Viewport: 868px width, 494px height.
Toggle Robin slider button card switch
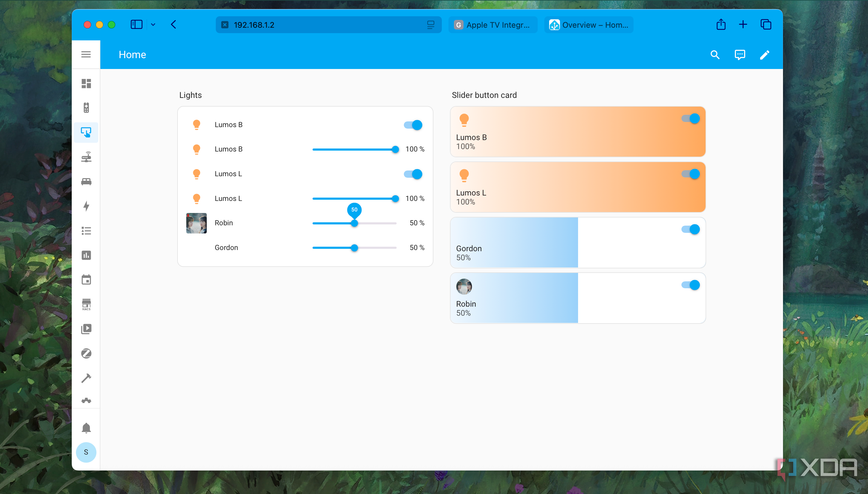[x=690, y=285]
